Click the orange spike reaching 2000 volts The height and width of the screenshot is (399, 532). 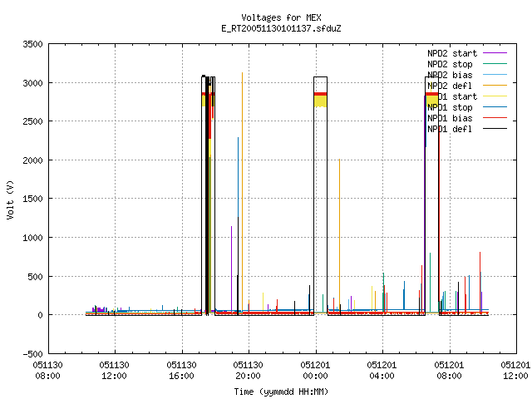point(339,234)
